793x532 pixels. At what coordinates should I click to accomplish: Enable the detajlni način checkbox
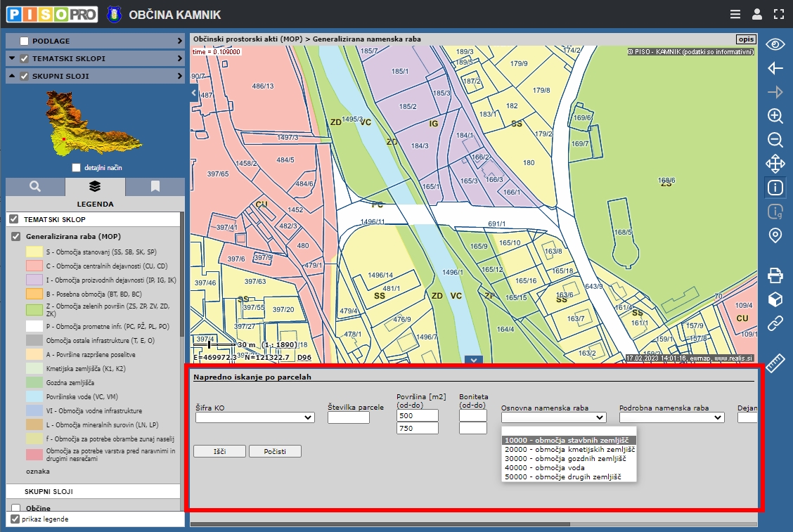77,168
